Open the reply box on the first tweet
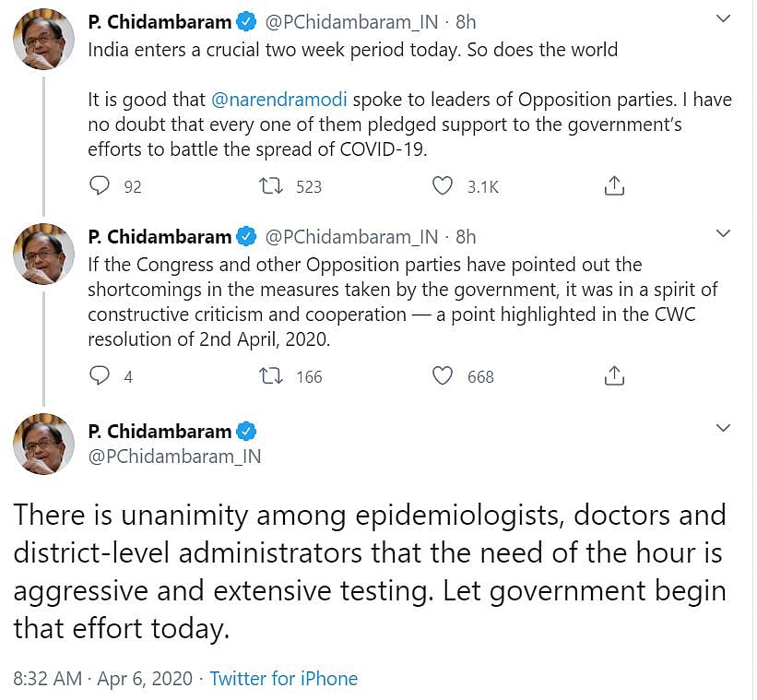Screen dimensions: 757x700 (99, 184)
